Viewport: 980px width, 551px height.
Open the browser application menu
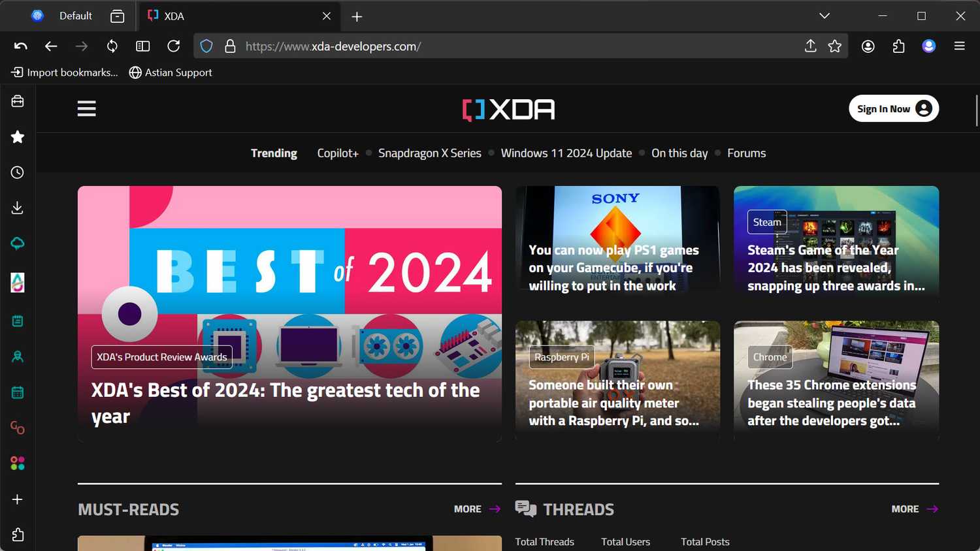pyautogui.click(x=959, y=46)
